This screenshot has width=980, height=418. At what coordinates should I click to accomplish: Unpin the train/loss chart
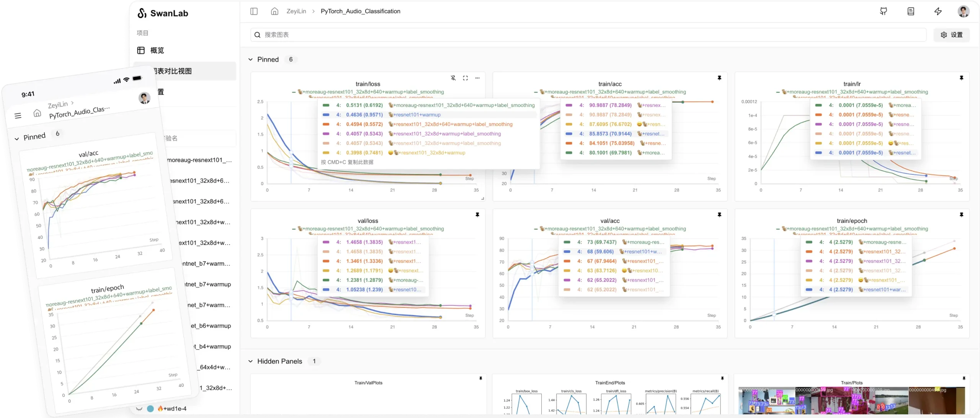coord(453,78)
